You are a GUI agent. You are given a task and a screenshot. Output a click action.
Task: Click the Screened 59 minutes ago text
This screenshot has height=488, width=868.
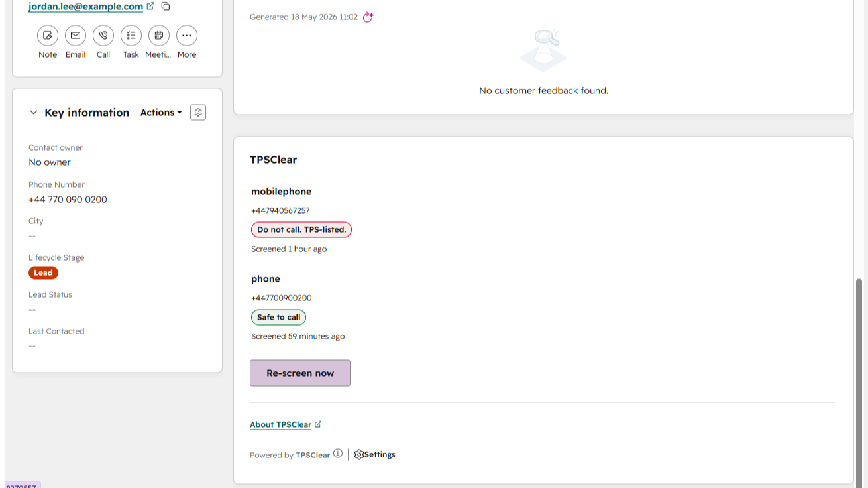point(298,336)
